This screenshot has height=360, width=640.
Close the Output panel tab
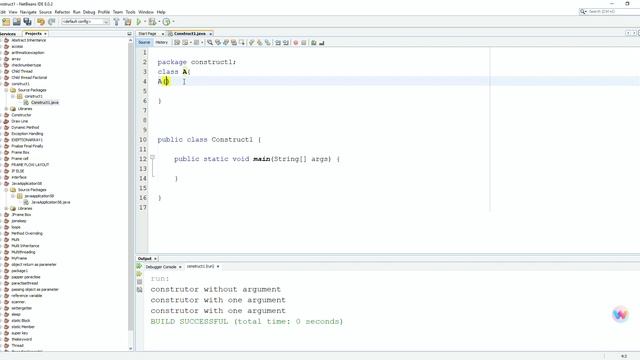[x=156, y=259]
